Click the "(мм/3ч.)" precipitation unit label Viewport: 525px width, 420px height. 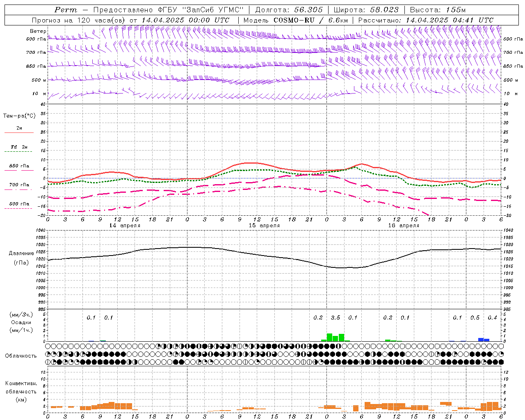click(x=21, y=315)
